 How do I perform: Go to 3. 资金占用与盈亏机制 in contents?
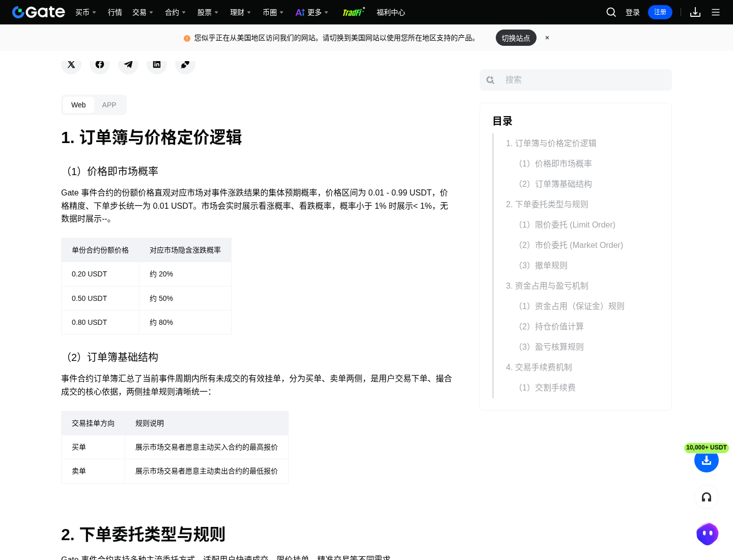coord(547,286)
